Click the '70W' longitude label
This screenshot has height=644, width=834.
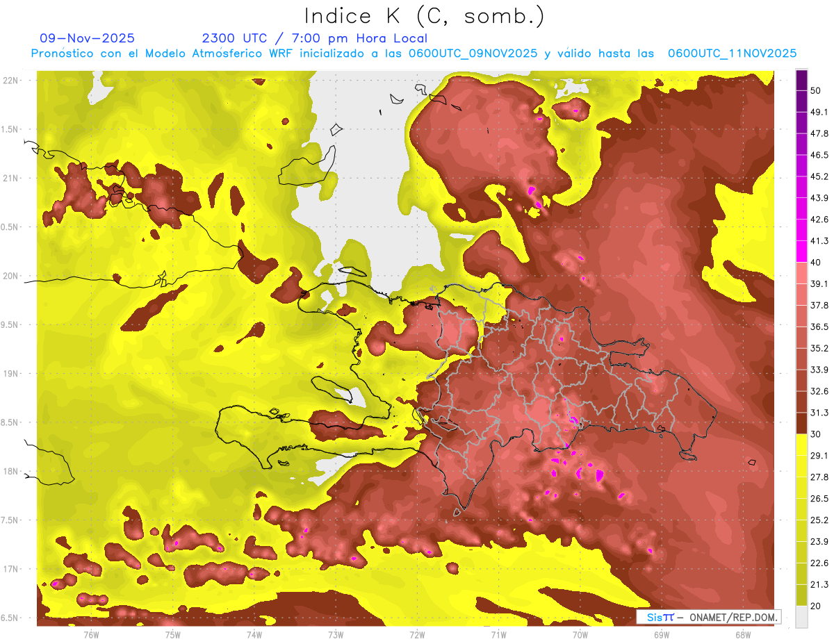580,634
